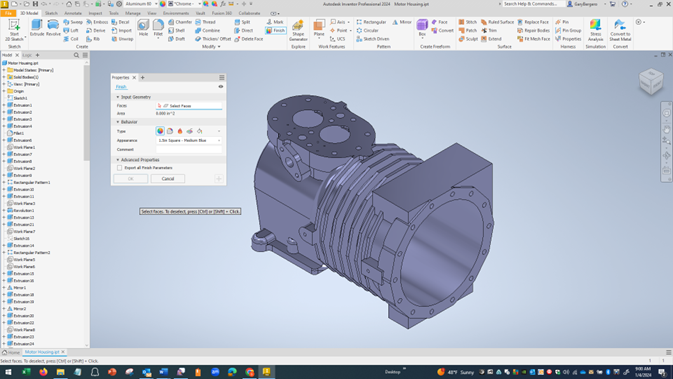Open the Appearance dropdown Medium Blue

pyautogui.click(x=189, y=140)
